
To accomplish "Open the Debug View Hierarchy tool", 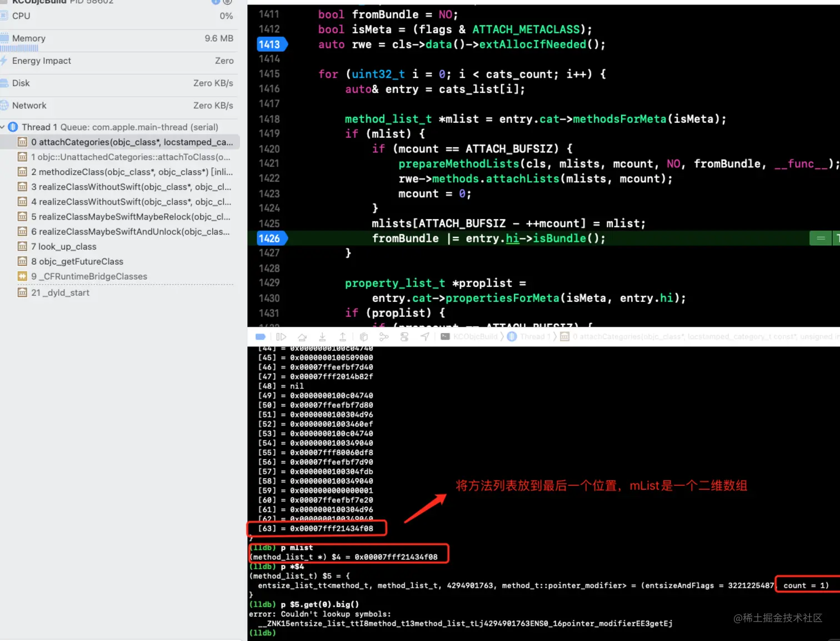I will click(x=364, y=336).
